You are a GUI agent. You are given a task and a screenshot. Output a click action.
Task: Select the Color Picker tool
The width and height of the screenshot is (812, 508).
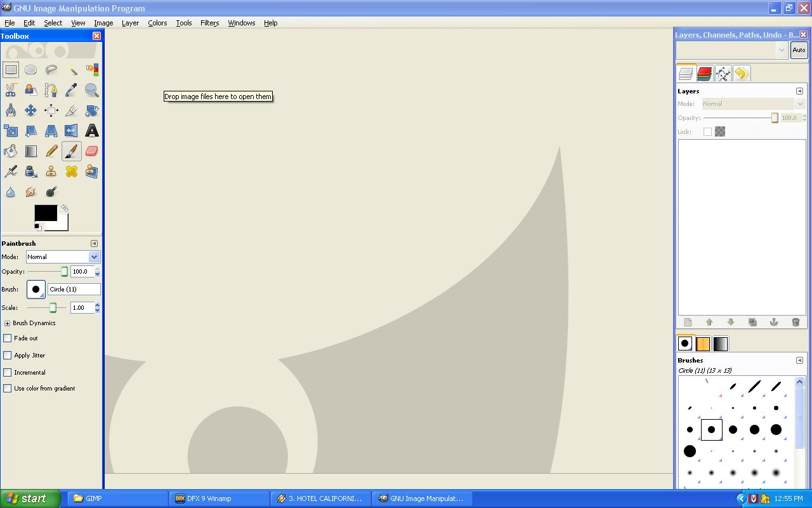coord(72,90)
